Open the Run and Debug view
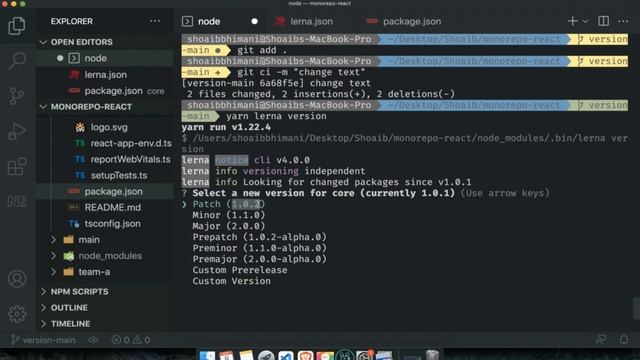Screen dimensions: 640x360 17,131
